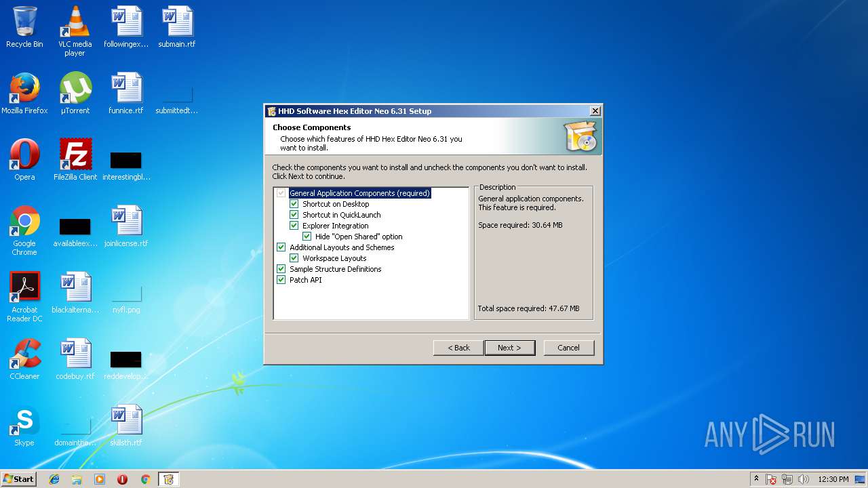Viewport: 868px width, 488px height.
Task: Launch Opera from the desktop shortcut
Action: 24,160
